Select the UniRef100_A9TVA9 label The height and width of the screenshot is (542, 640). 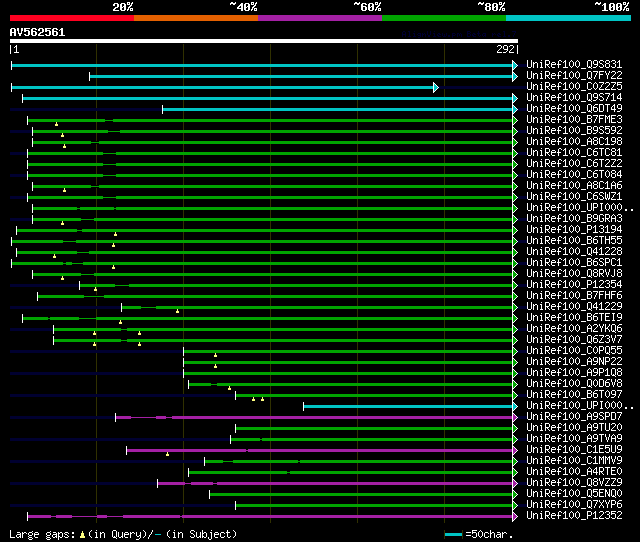(574, 439)
